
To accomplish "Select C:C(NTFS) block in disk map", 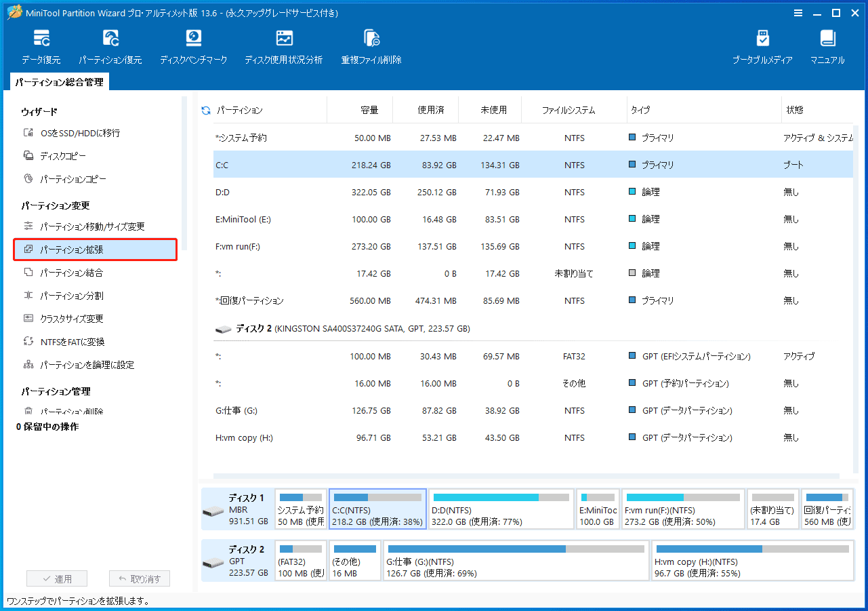I will pyautogui.click(x=377, y=509).
